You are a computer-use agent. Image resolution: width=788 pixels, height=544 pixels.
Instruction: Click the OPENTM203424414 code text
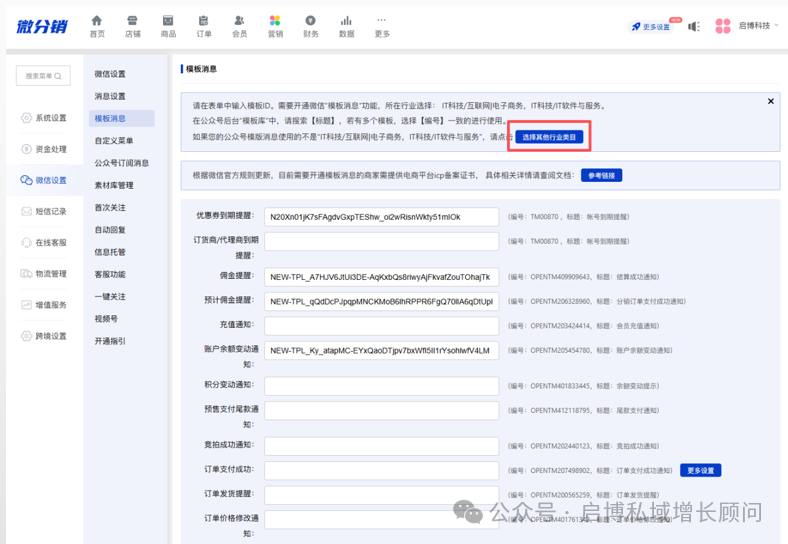click(560, 326)
